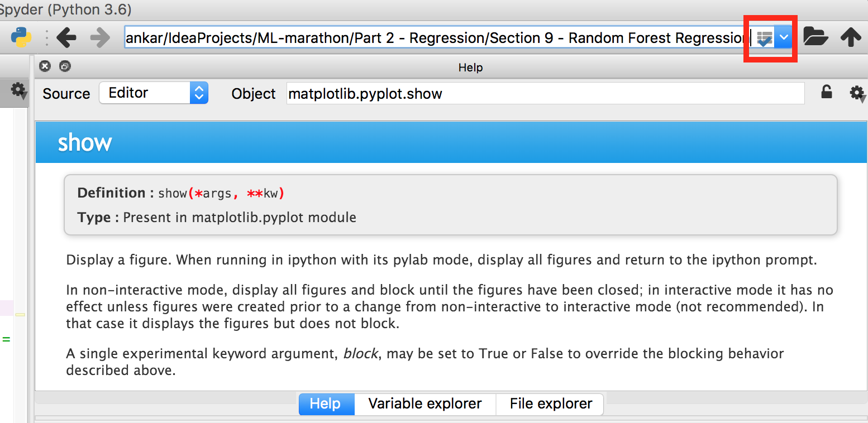Open a file using the folder icon
The width and height of the screenshot is (868, 423).
click(816, 37)
